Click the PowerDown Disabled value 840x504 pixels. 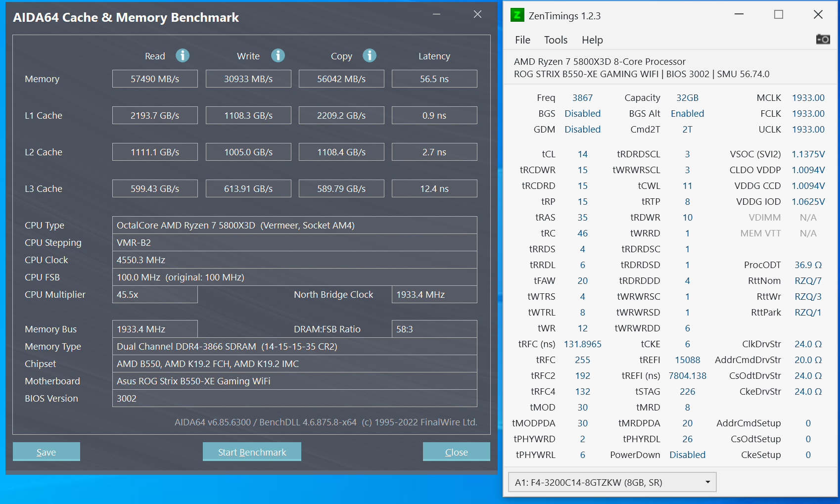pyautogui.click(x=688, y=455)
